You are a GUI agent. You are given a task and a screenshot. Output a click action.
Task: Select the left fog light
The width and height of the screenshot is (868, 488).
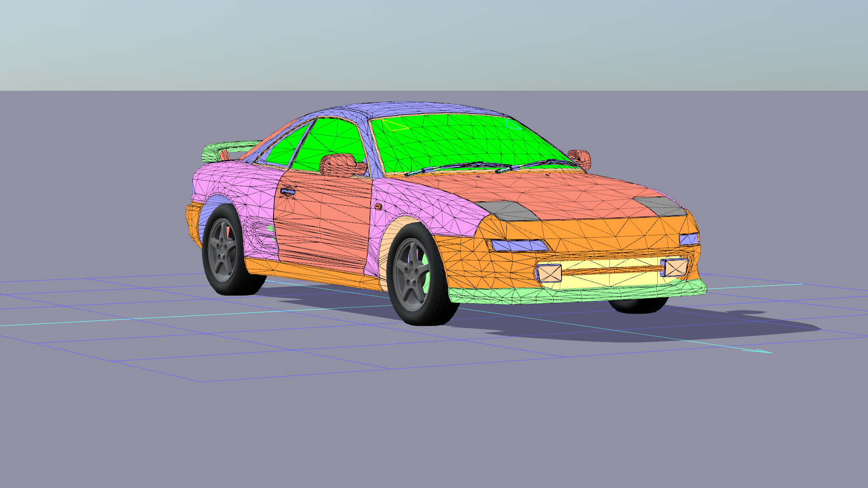(x=549, y=272)
